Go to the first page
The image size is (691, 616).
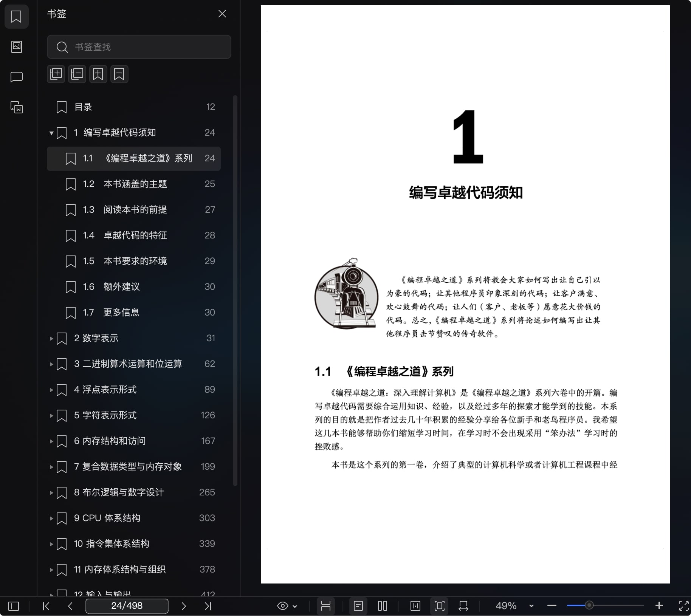(x=46, y=606)
